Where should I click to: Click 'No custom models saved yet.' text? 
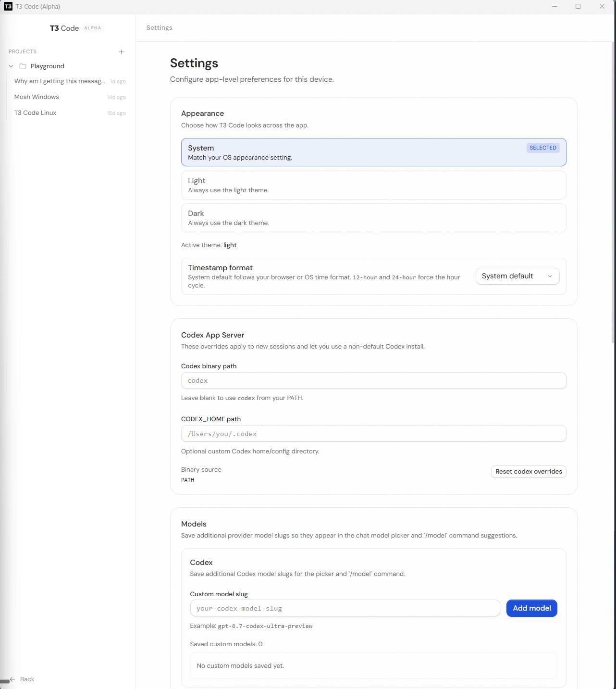coord(240,666)
